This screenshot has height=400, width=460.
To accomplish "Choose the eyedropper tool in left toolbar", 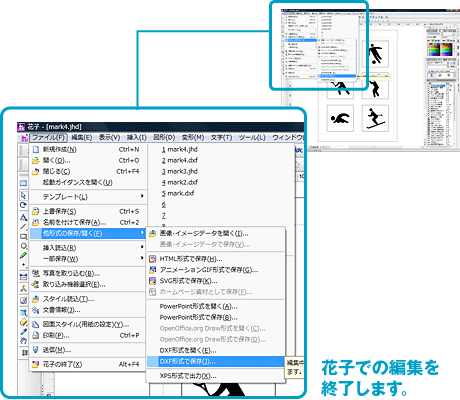I will [23, 332].
